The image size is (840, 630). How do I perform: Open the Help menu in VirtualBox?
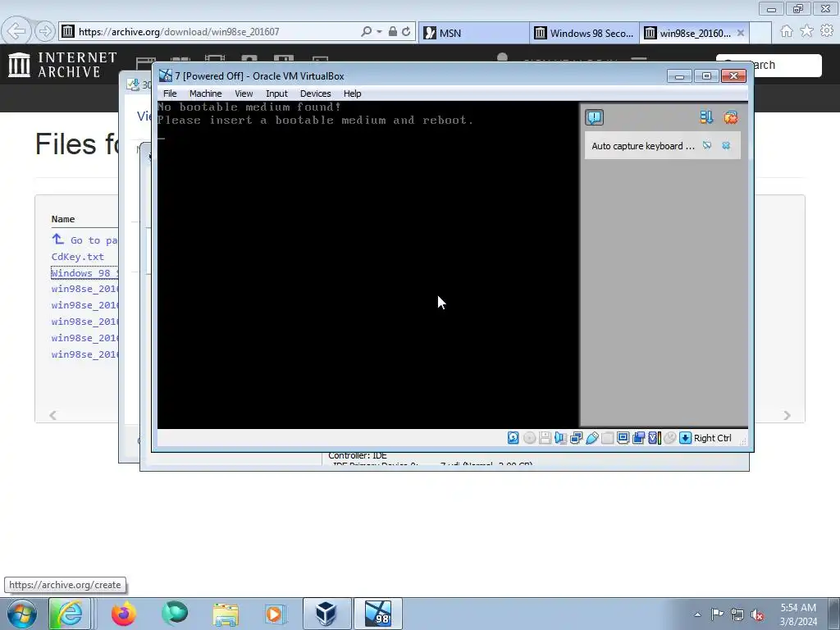click(x=352, y=94)
